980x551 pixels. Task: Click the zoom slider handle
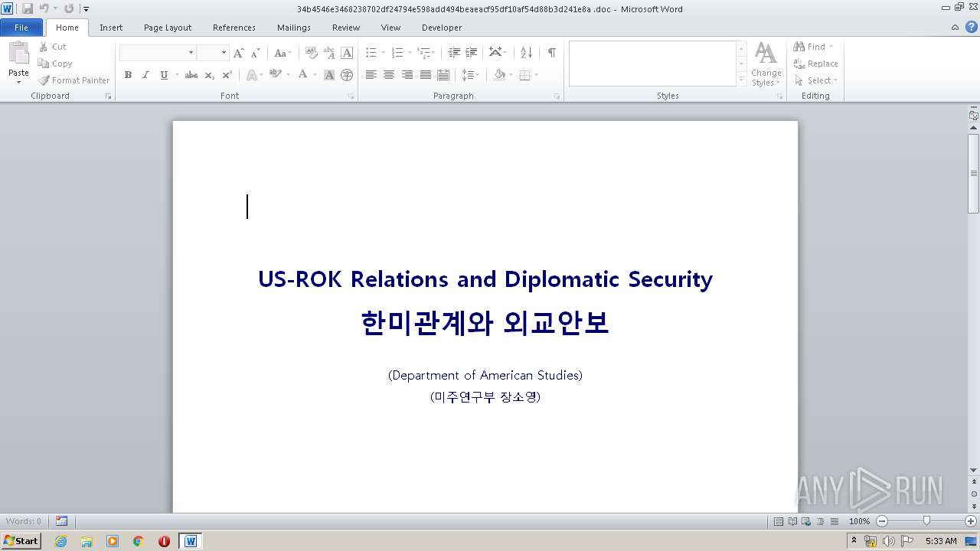click(926, 521)
